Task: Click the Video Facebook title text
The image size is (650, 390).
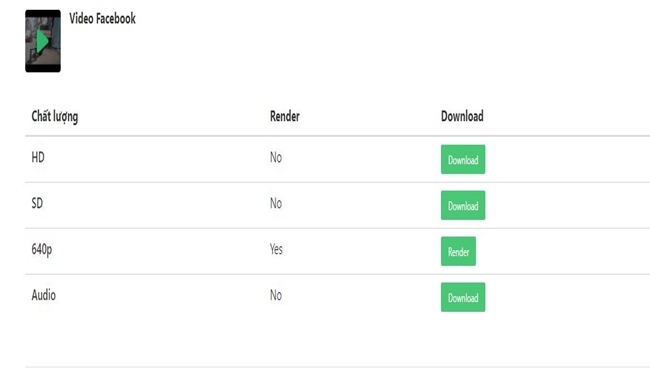Action: [102, 18]
